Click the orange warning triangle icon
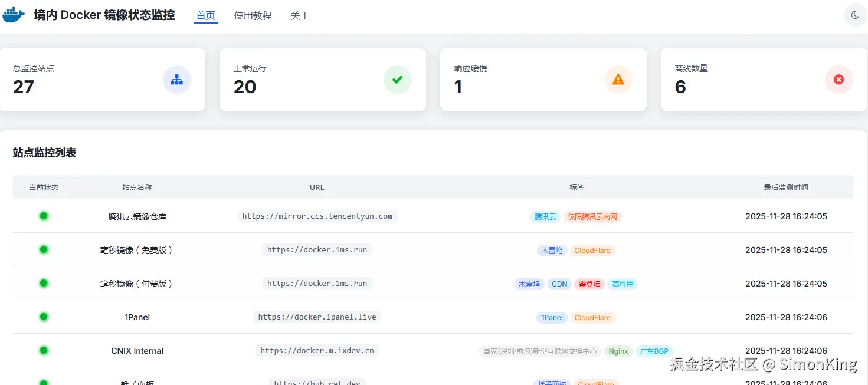Viewport: 868px width, 385px height. tap(618, 80)
